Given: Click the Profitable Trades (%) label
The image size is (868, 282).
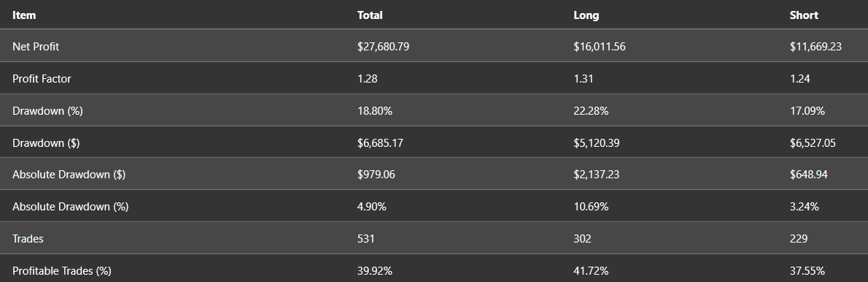Looking at the screenshot, I should [x=62, y=271].
